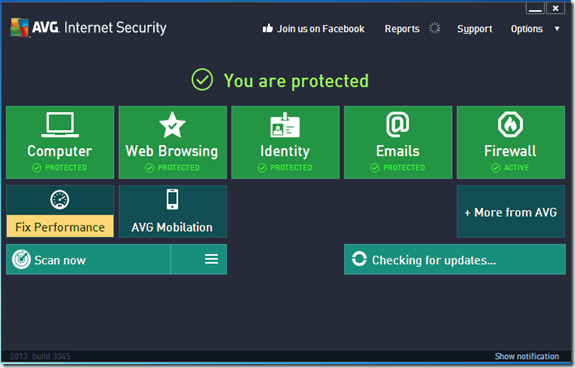Click the Scan now radar icon
Viewport: 575px width, 368px height.
coord(21,260)
